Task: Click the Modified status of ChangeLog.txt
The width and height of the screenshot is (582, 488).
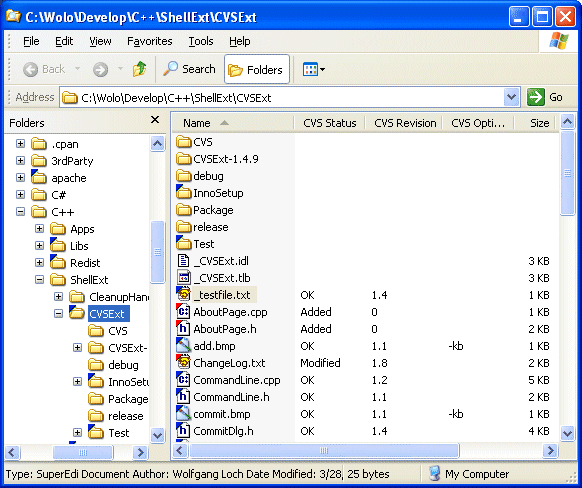Action: point(320,363)
